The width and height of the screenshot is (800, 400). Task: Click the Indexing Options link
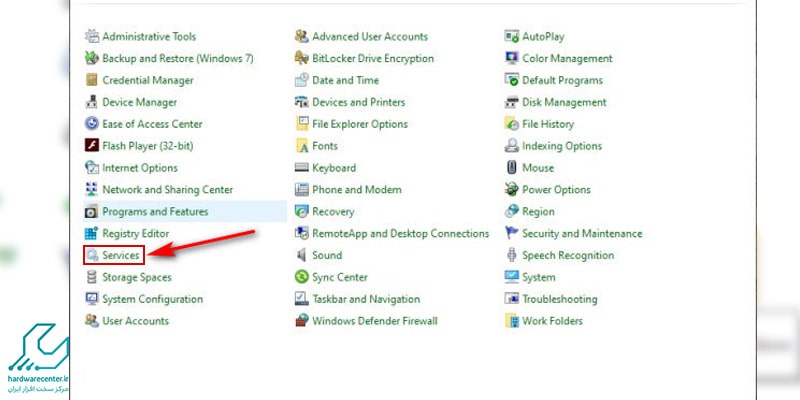(562, 146)
